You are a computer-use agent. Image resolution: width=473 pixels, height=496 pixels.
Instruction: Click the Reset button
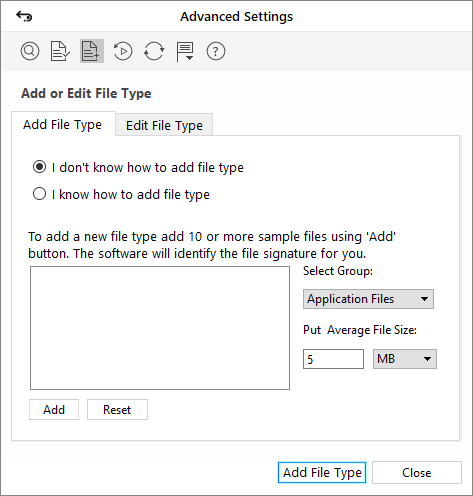click(117, 410)
